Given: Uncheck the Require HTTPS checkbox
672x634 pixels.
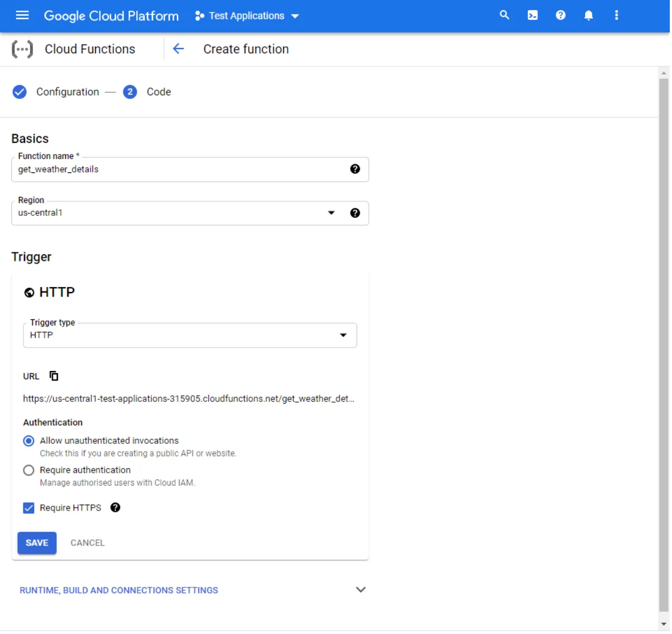Looking at the screenshot, I should pos(28,507).
